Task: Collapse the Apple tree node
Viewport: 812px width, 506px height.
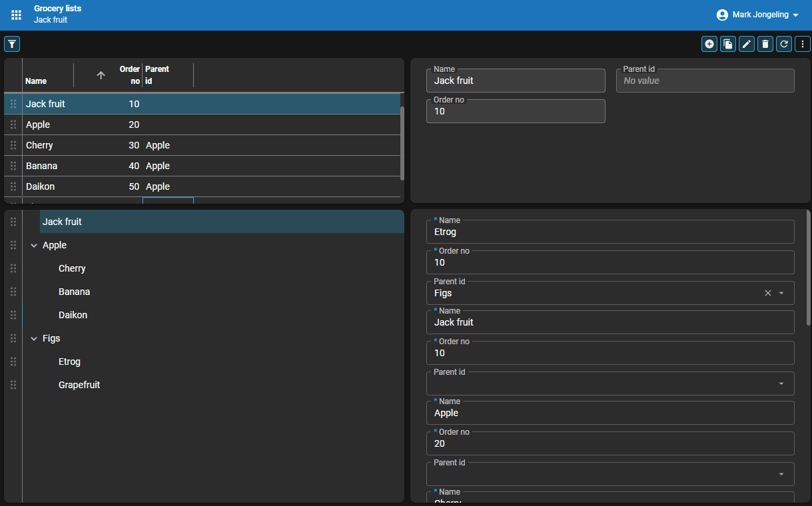Action: (34, 246)
